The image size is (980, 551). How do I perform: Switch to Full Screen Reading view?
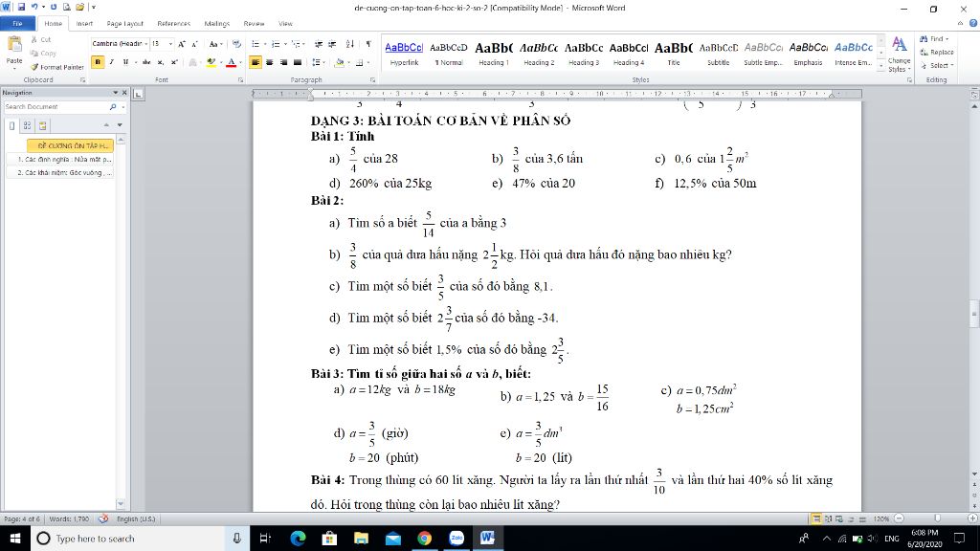tap(828, 518)
